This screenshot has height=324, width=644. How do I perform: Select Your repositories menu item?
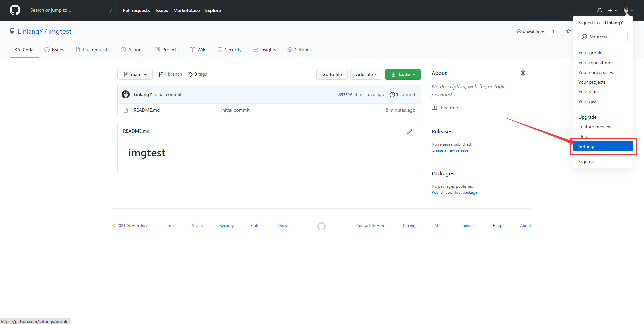pyautogui.click(x=603, y=63)
